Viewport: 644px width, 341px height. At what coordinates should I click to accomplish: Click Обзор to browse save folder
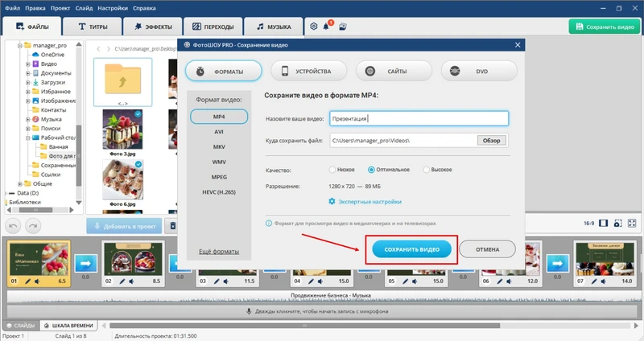492,140
